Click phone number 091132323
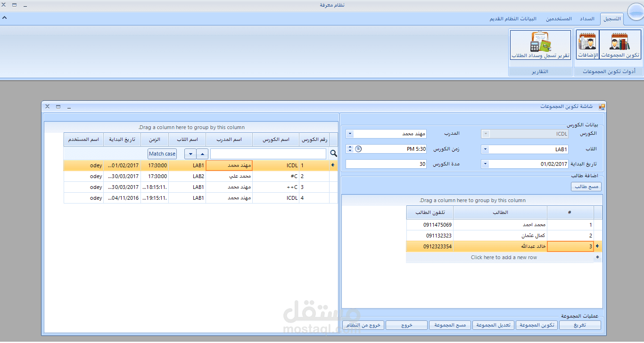 tap(429, 236)
